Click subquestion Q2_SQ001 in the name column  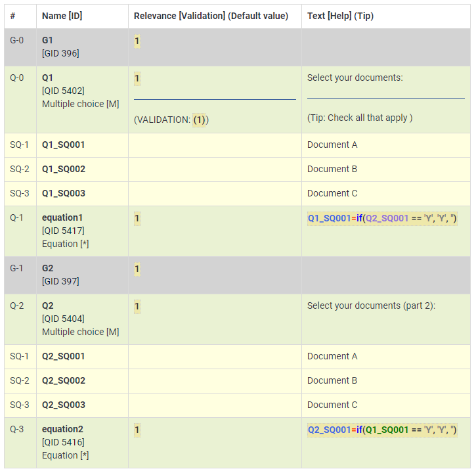pyautogui.click(x=63, y=357)
